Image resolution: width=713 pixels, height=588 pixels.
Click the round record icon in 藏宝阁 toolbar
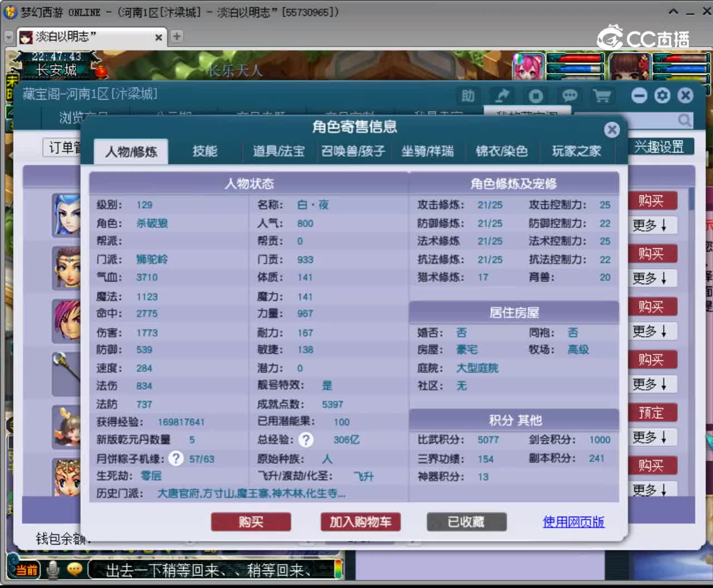535,96
